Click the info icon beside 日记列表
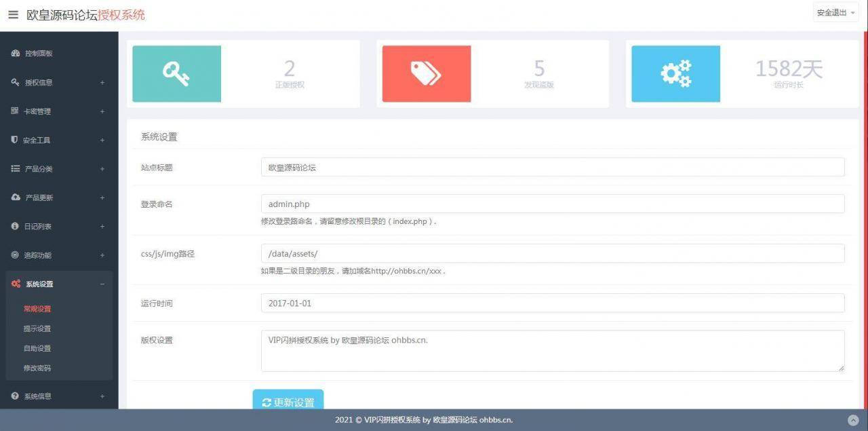The width and height of the screenshot is (868, 431). coord(15,226)
